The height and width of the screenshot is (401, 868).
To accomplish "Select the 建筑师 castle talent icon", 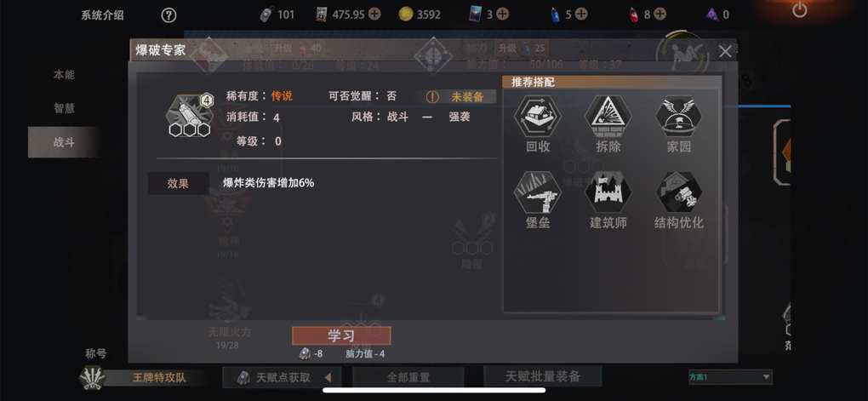I will tap(608, 192).
